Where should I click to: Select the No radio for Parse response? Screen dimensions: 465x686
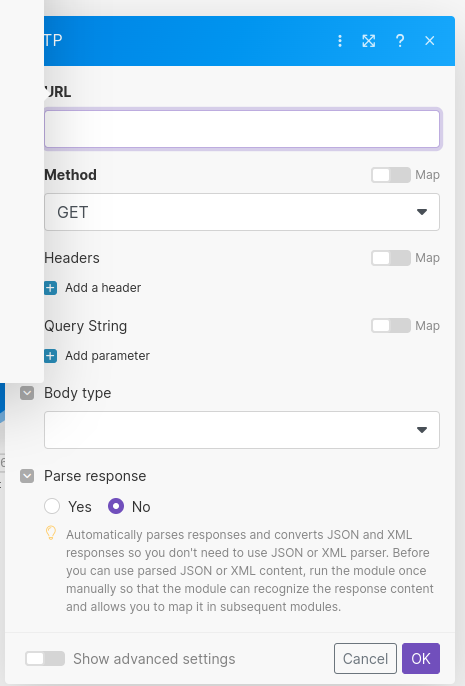[x=116, y=506]
